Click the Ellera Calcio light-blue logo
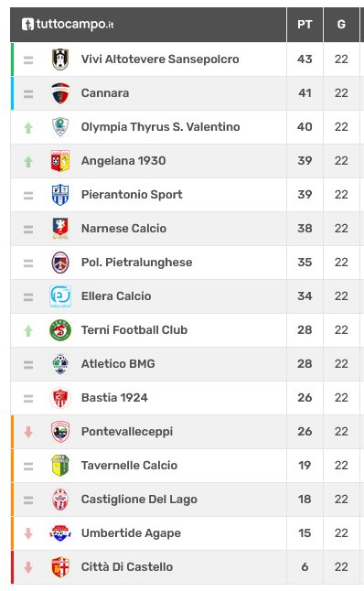Image resolution: width=364 pixels, height=591 pixels. (x=60, y=296)
